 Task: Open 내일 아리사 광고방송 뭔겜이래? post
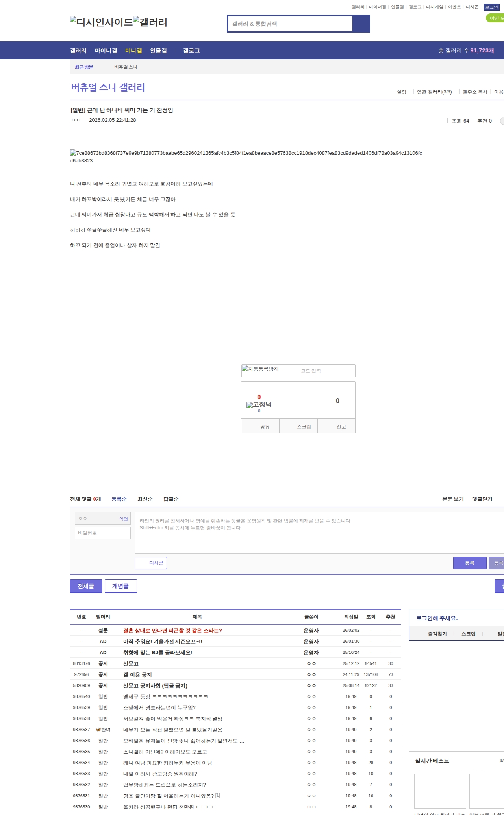pos(160,774)
